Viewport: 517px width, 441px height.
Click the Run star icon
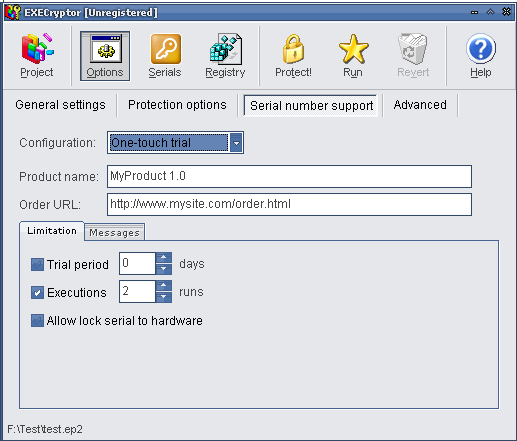pyautogui.click(x=353, y=49)
